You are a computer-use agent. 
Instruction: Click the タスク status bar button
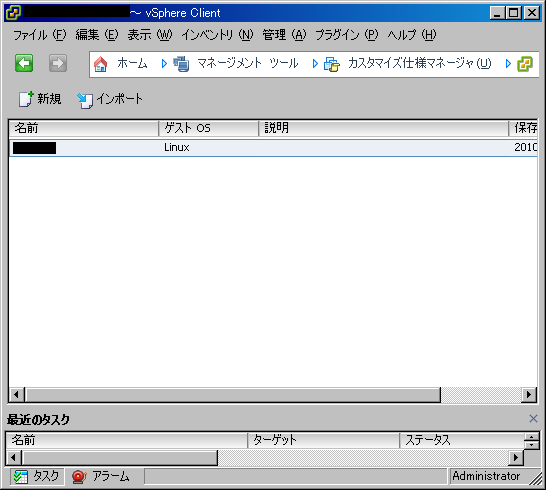tap(37, 476)
